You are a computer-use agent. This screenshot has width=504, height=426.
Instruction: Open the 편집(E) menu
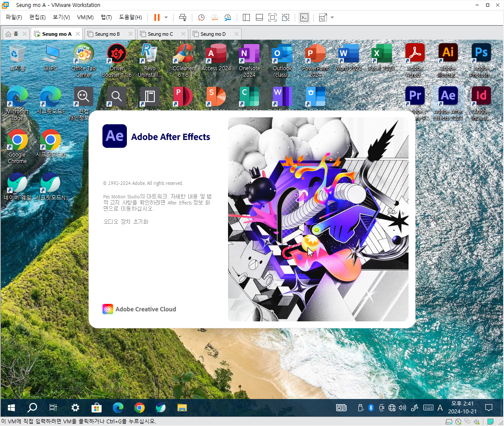tap(37, 17)
